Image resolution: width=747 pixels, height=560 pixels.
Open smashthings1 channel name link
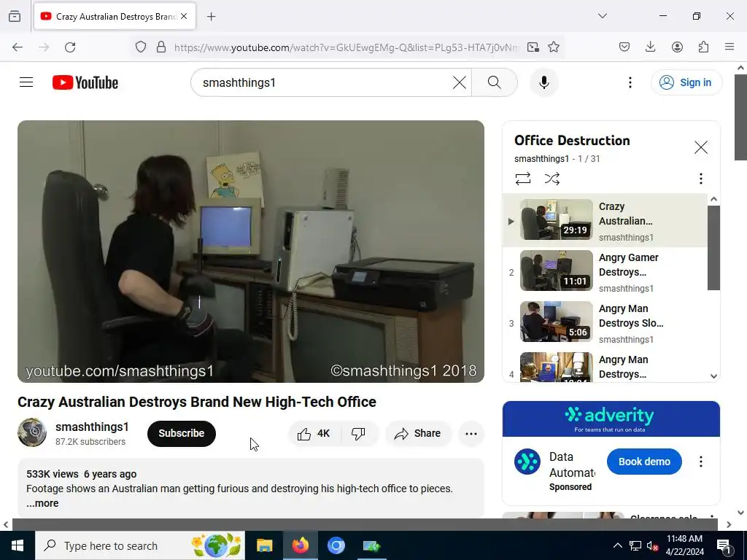(92, 427)
